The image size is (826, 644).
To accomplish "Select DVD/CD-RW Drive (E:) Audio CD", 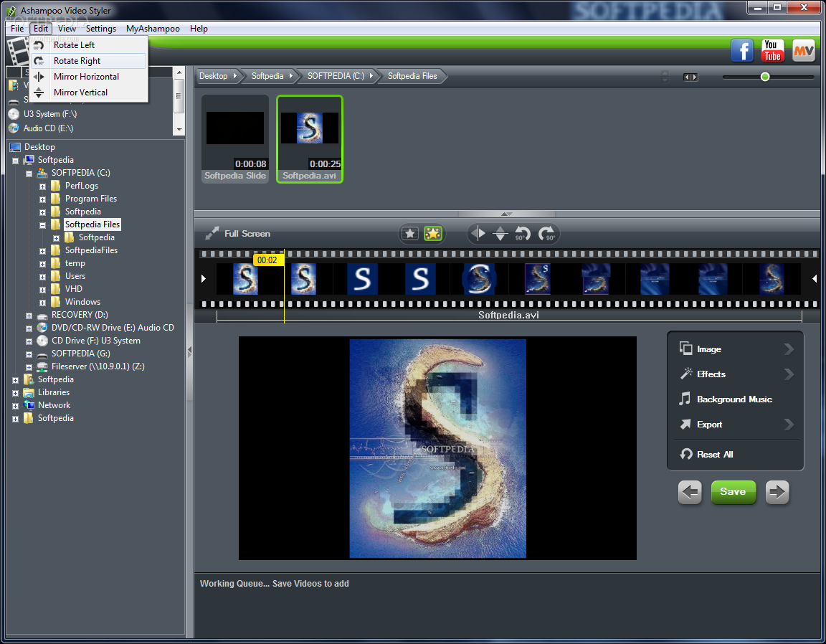I will [x=113, y=328].
